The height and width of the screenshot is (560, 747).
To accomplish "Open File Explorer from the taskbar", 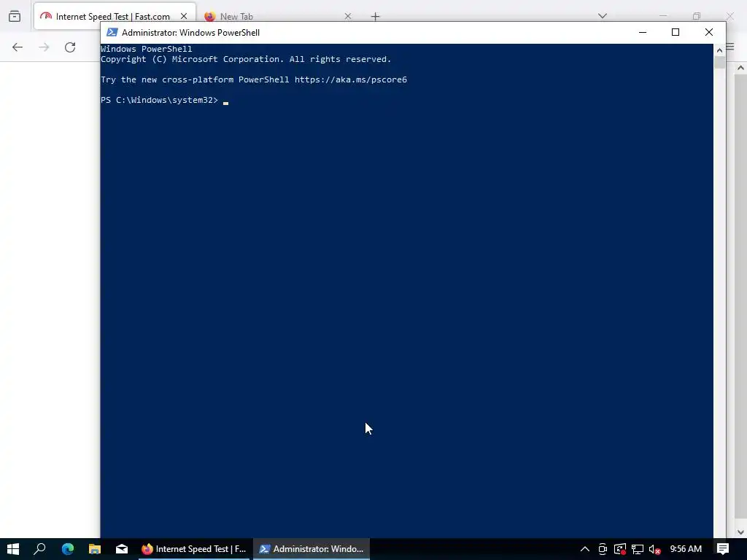I will tap(95, 549).
